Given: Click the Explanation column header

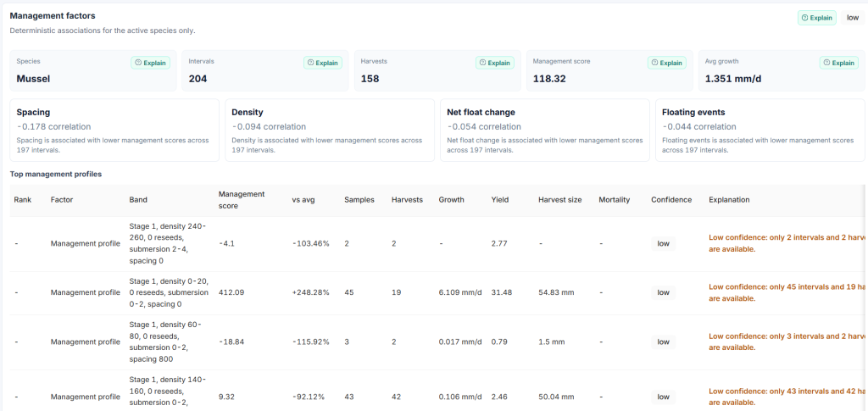Looking at the screenshot, I should [729, 200].
